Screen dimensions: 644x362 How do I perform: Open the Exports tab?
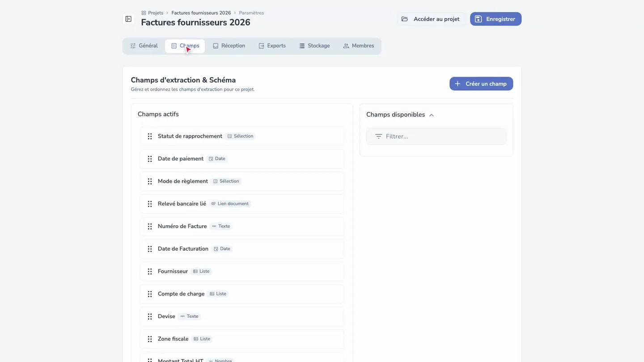coord(272,46)
